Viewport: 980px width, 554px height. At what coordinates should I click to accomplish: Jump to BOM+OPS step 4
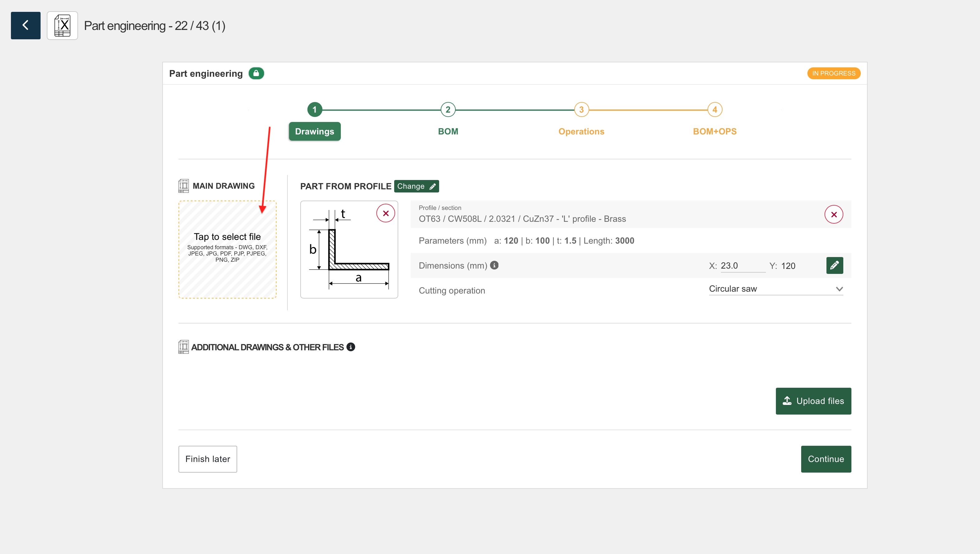714,110
